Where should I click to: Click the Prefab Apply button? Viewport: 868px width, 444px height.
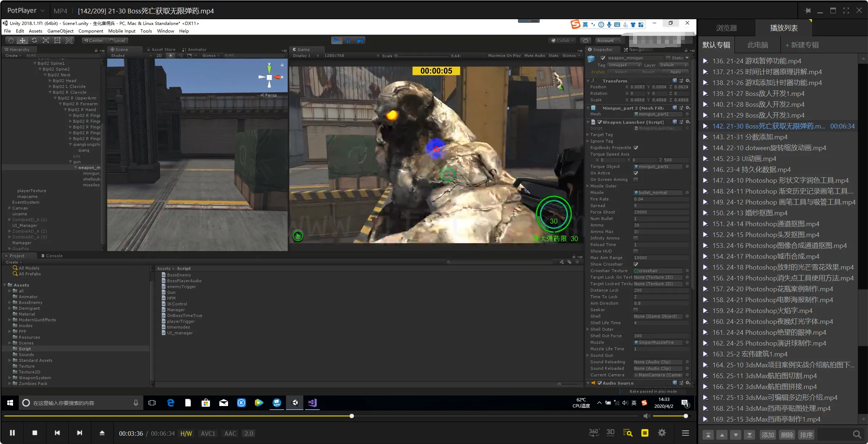(x=675, y=72)
